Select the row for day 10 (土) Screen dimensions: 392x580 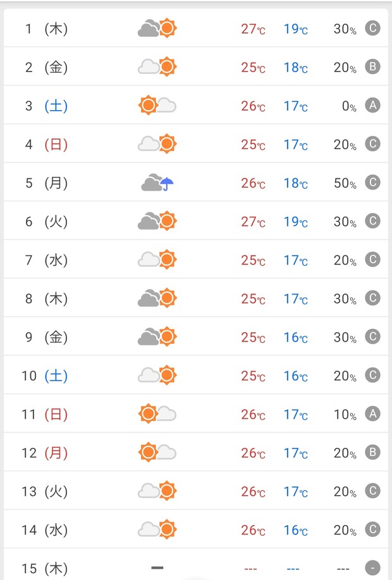point(196,375)
